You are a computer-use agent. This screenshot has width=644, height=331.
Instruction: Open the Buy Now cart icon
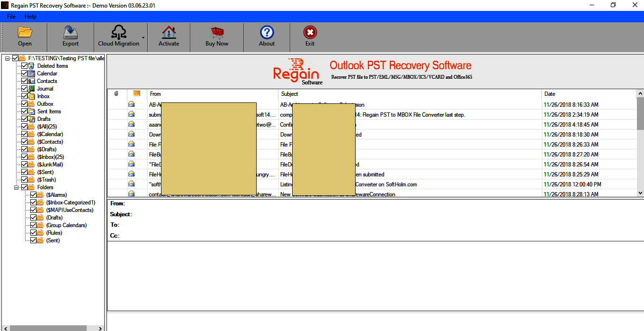(217, 32)
